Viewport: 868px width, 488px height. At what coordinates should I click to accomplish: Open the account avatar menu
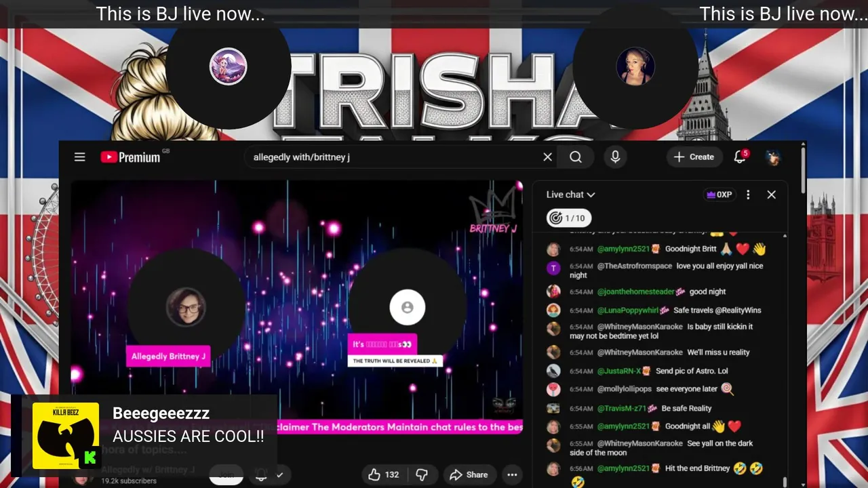point(772,157)
